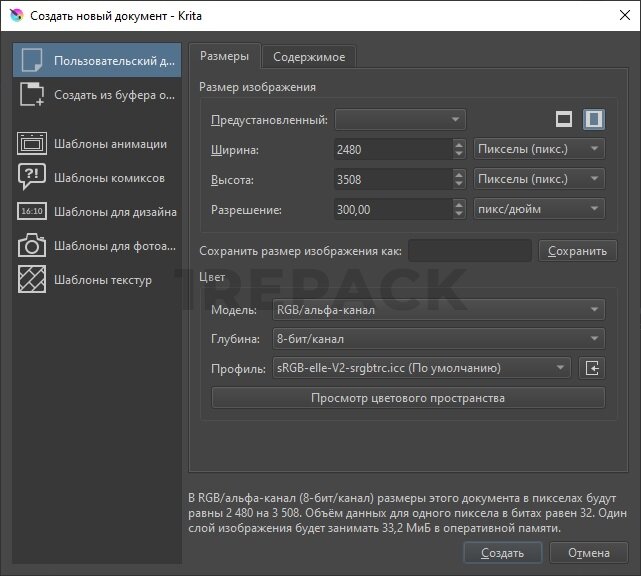Toggle portrait orientation button
This screenshot has width=641, height=576.
594,120
